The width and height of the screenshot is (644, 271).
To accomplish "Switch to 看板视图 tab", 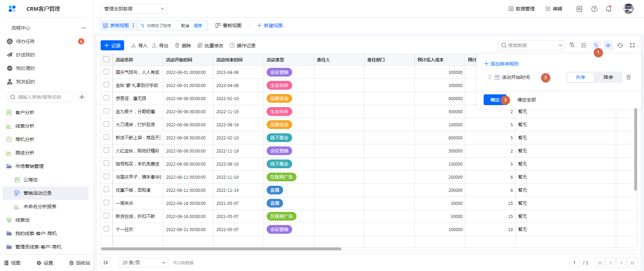I will [x=228, y=26].
